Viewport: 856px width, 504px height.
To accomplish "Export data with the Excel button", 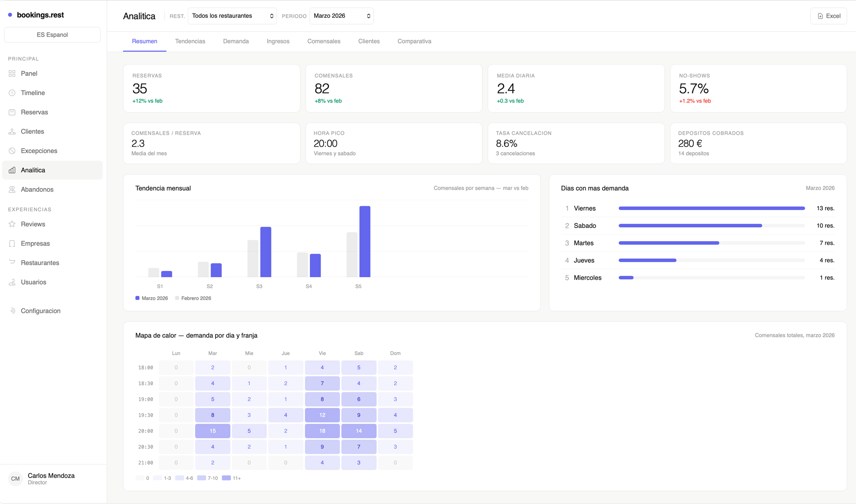I will click(828, 16).
